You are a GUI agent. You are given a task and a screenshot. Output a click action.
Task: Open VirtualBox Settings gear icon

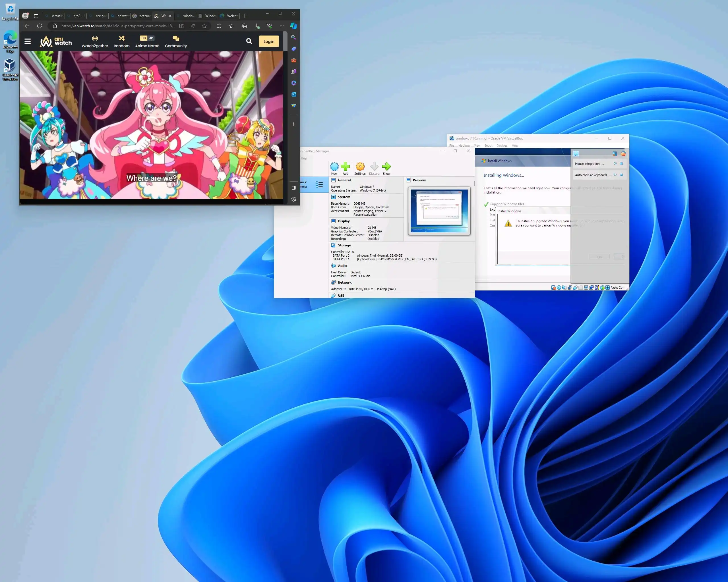coord(360,166)
